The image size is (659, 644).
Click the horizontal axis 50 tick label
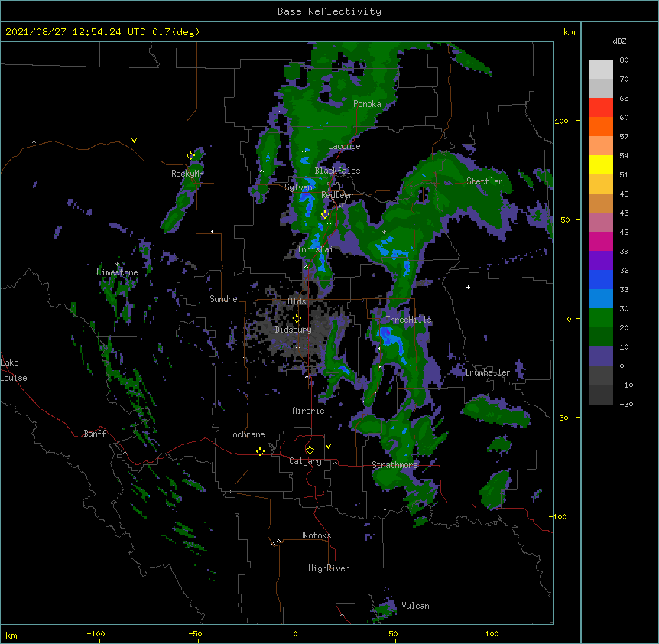(x=393, y=634)
